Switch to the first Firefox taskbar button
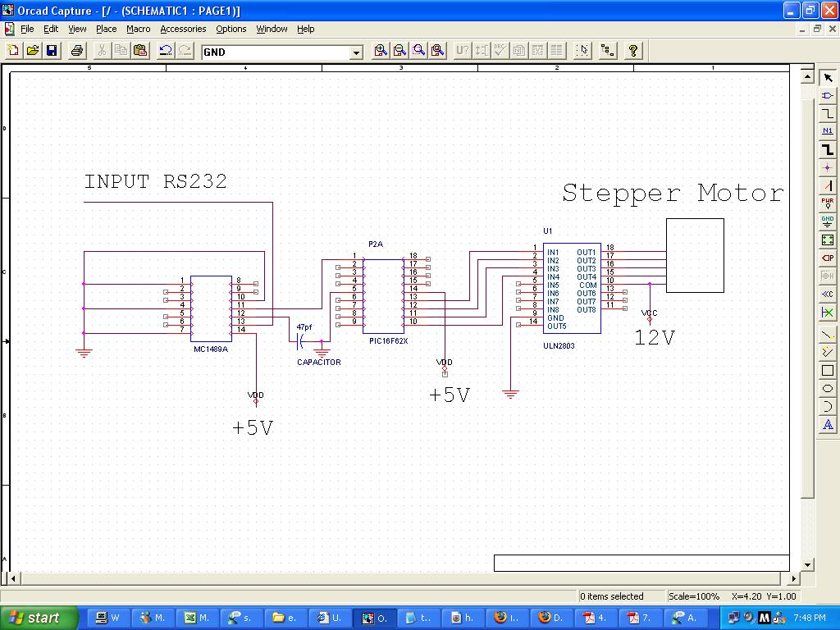The image size is (840, 630). [x=506, y=619]
